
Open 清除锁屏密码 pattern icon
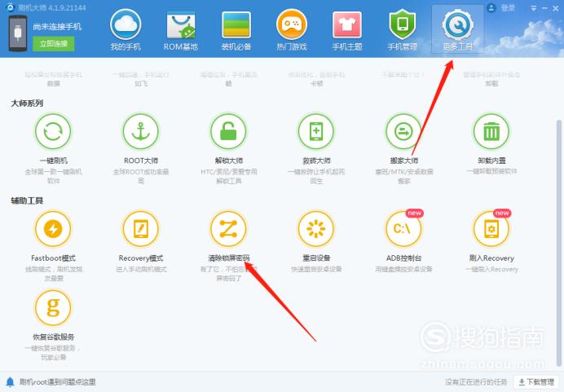click(x=228, y=229)
